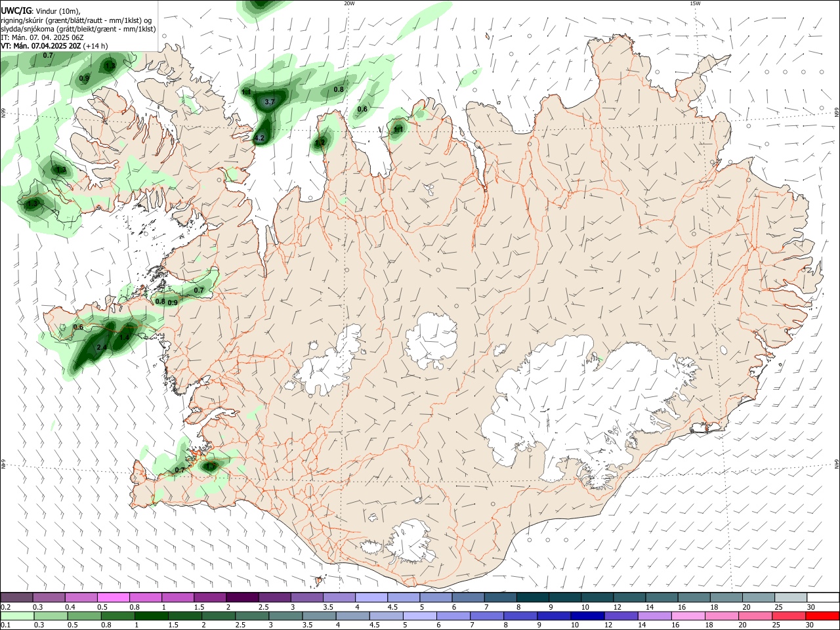Click the 3.7 precipitation value on the map
Screen dimensions: 840x630
pyautogui.click(x=269, y=102)
